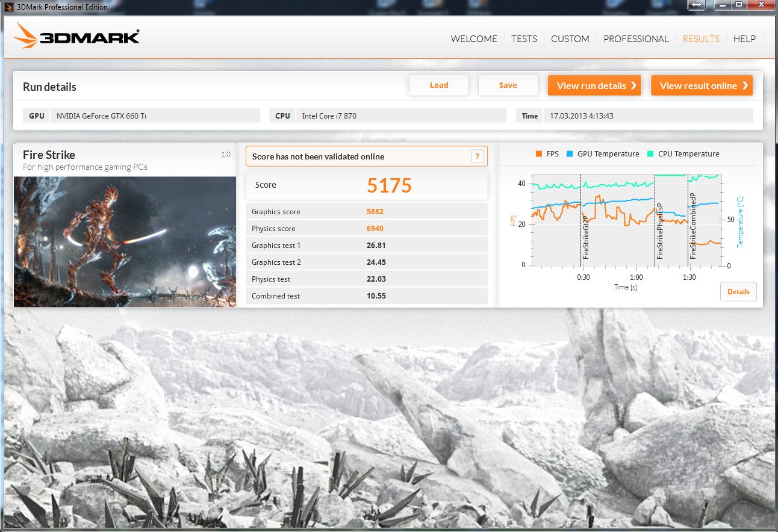The image size is (778, 532).
Task: Click the question mark help icon
Action: tap(477, 156)
